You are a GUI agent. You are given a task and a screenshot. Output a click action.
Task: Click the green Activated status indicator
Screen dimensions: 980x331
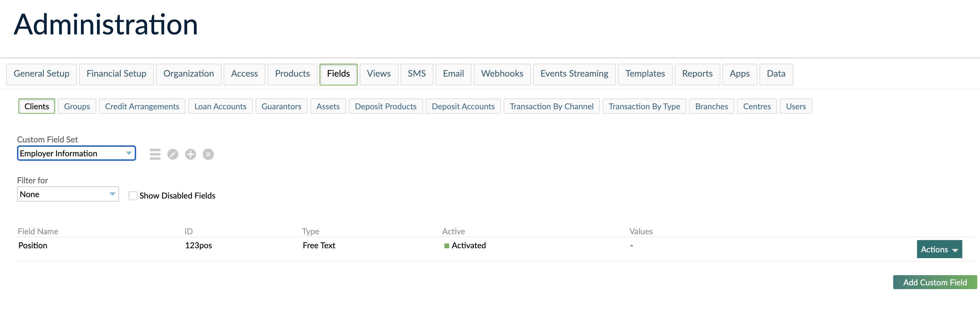tap(447, 246)
